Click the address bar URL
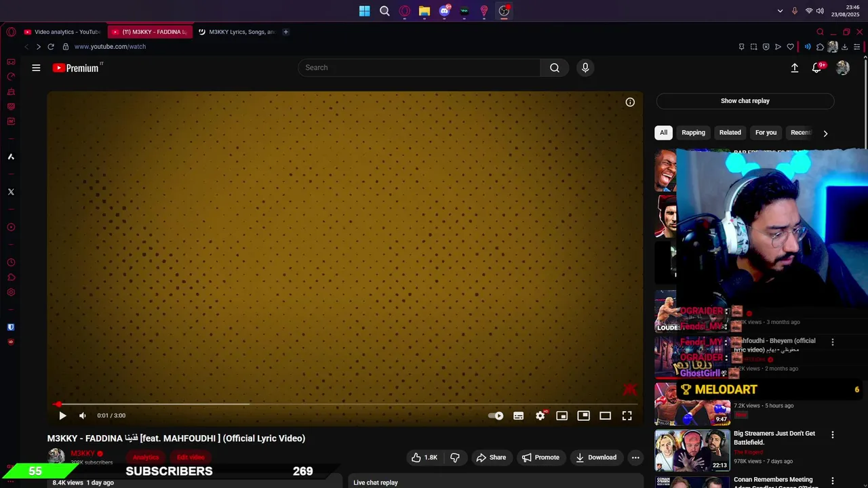868x488 pixels. [x=110, y=47]
